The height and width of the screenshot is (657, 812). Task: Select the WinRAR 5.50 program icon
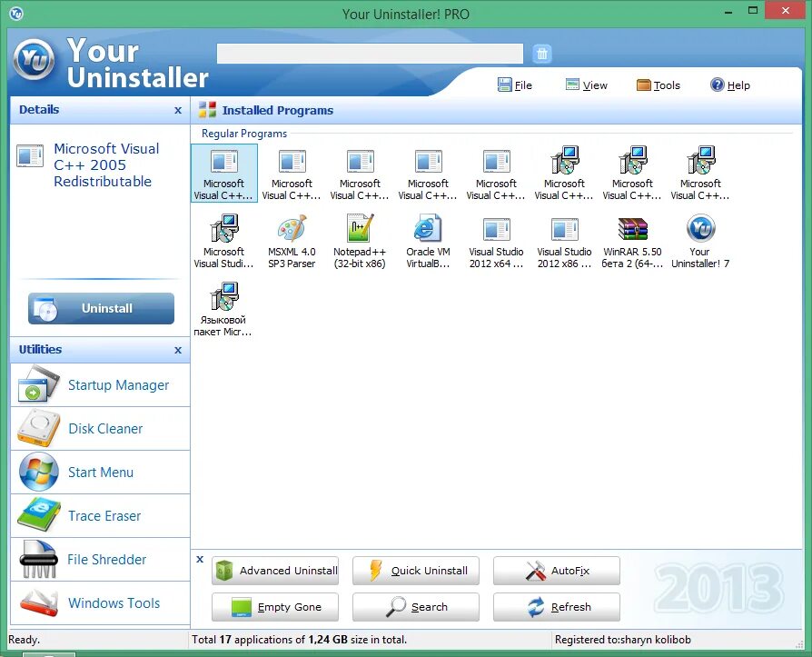[x=632, y=242]
